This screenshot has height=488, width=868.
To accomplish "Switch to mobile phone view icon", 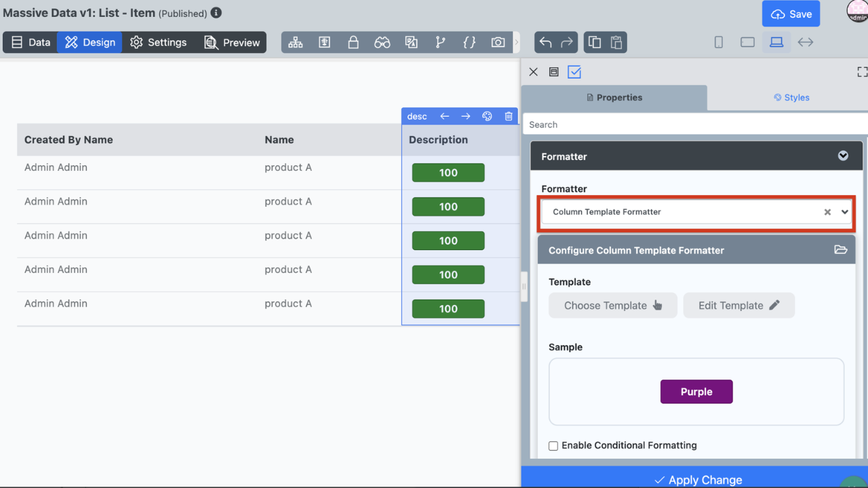I will coord(718,42).
